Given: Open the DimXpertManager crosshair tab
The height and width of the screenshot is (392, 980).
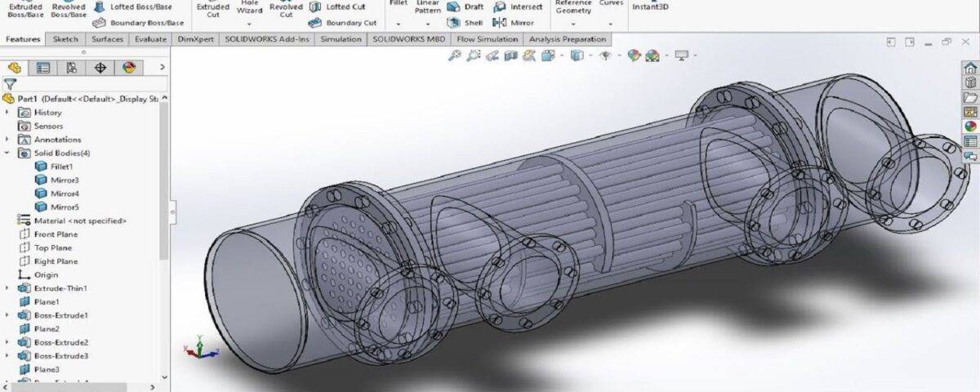Looking at the screenshot, I should click(x=100, y=68).
